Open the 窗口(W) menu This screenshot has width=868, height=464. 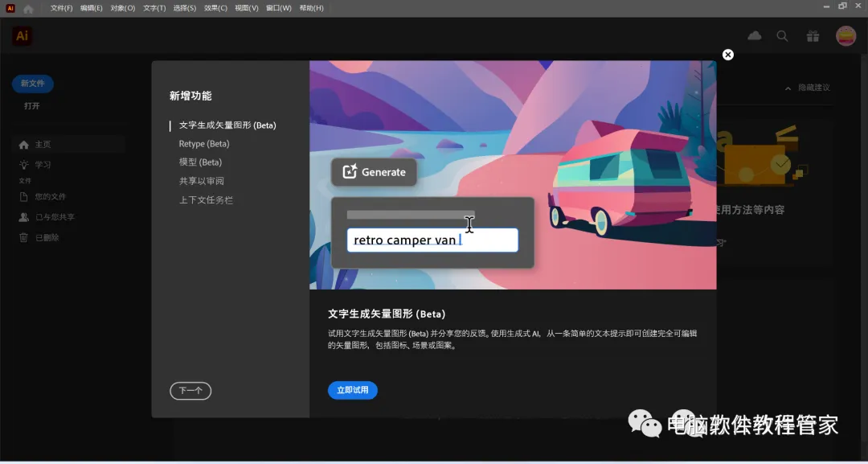point(278,8)
